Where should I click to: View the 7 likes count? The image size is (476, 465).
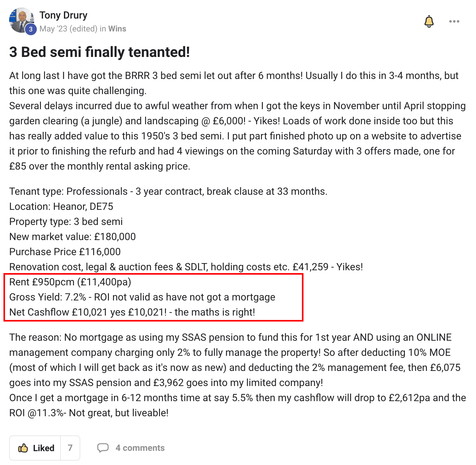70,448
